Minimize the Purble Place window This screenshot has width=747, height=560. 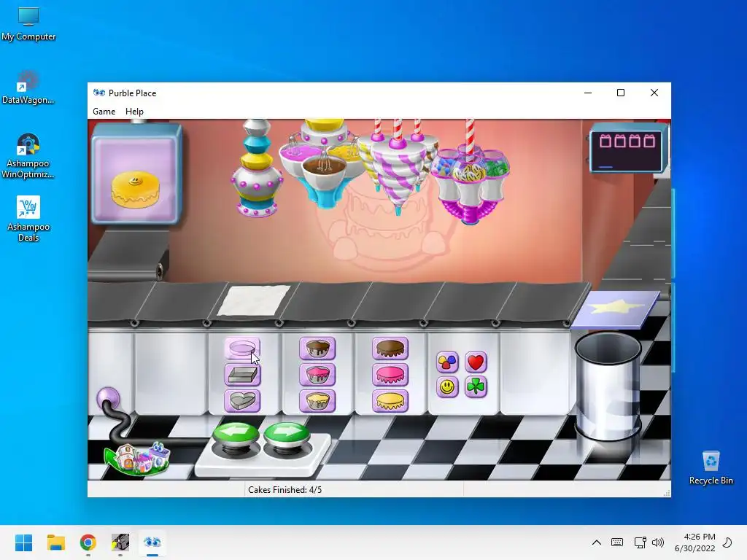(x=588, y=93)
